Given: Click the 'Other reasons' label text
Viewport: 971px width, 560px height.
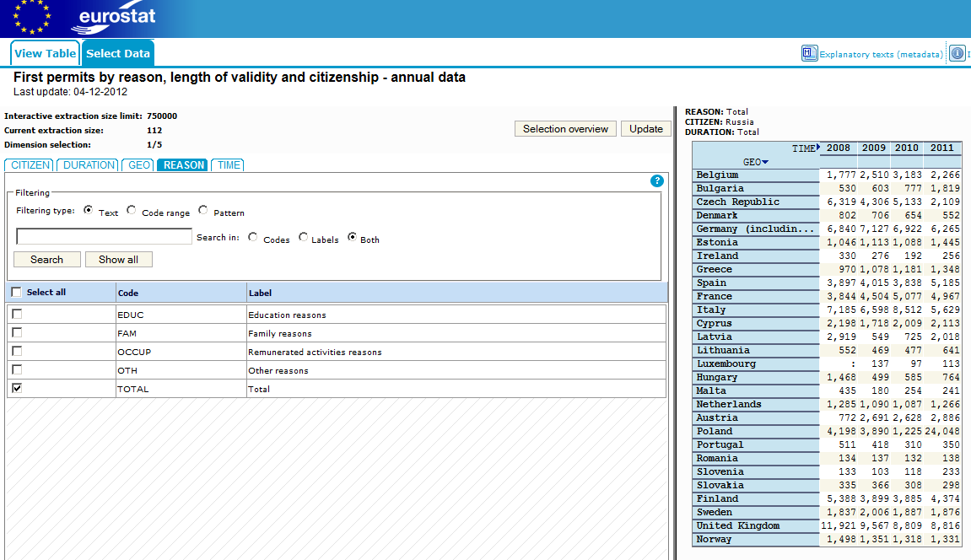Looking at the screenshot, I should point(278,370).
